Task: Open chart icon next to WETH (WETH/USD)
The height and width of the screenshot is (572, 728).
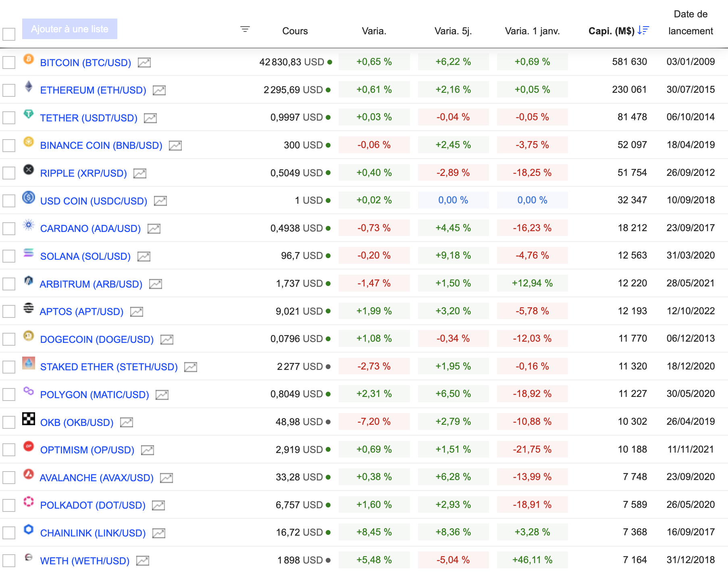Action: point(143,561)
